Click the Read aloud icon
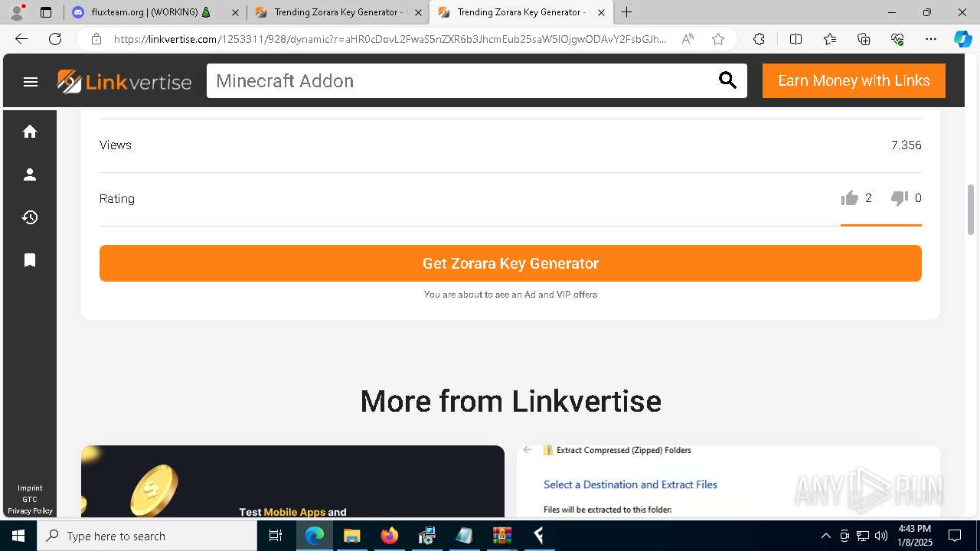This screenshot has height=551, width=980. (x=688, y=39)
